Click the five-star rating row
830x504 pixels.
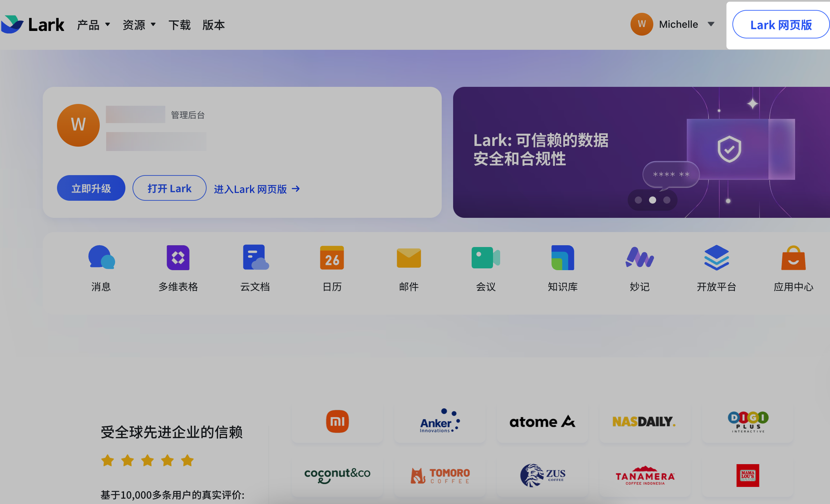tap(147, 460)
